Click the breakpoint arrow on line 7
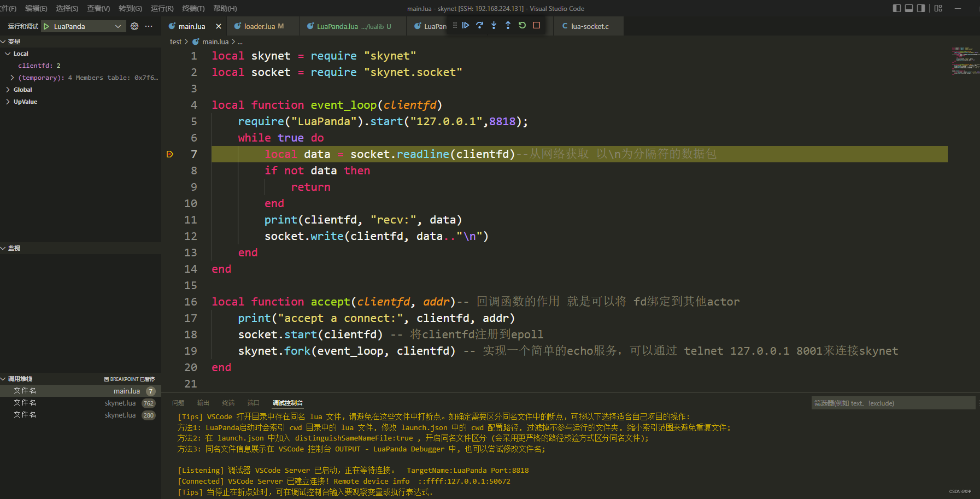The height and width of the screenshot is (499, 980). [170, 154]
